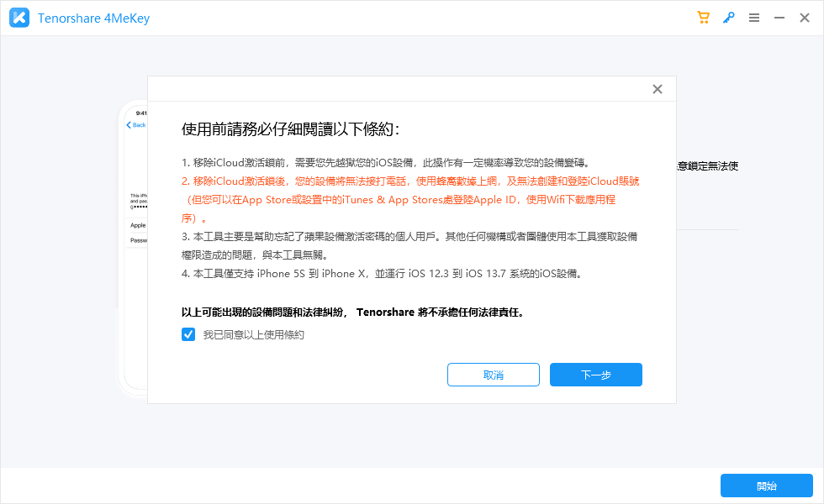Toggle the 我已同意以上使用條約 checkbox
Screen dimensions: 824x504
click(x=188, y=334)
